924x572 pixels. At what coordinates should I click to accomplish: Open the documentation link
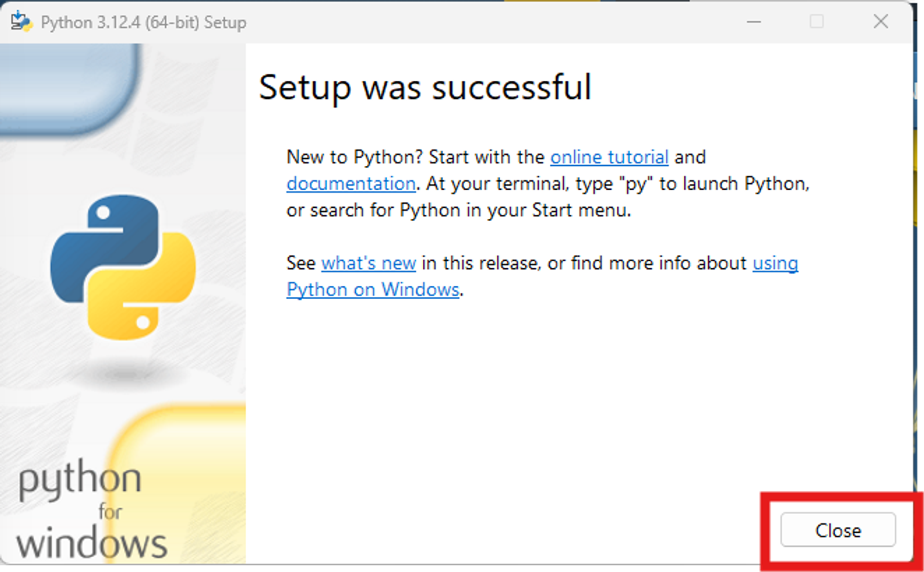click(x=351, y=184)
